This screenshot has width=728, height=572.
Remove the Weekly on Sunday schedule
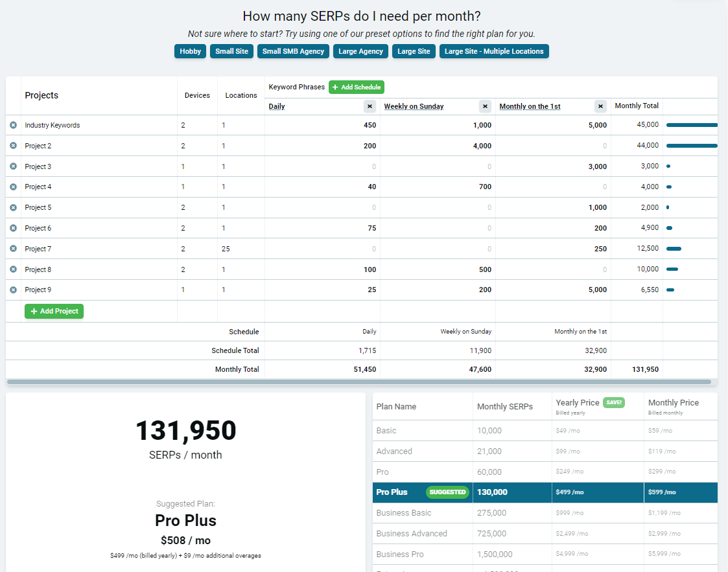485,106
